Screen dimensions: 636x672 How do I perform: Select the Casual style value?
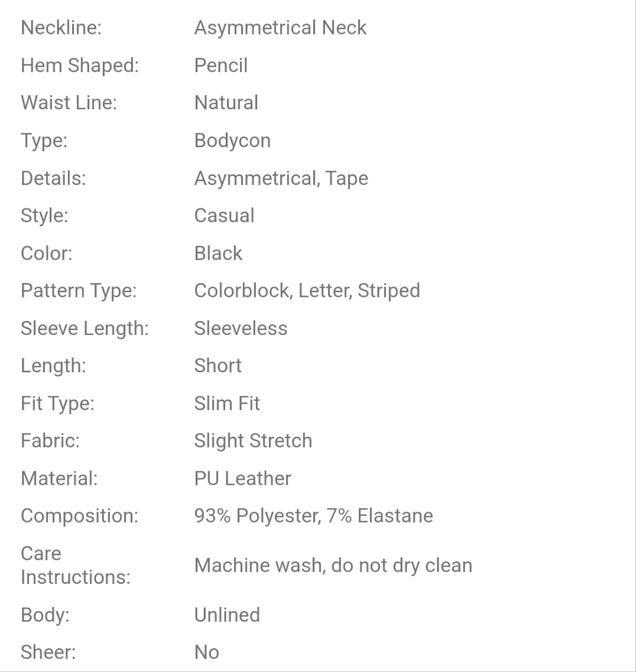(224, 215)
